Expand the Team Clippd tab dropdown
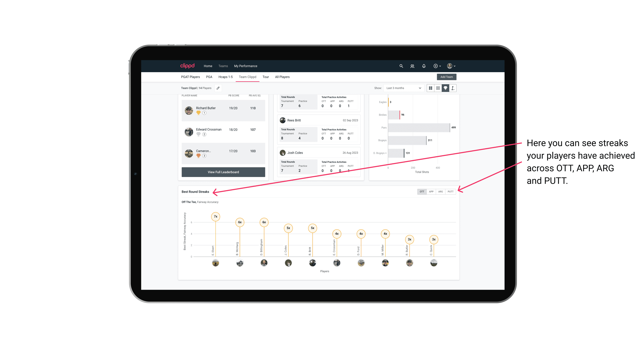Viewport: 644px width, 346px height. click(x=247, y=77)
